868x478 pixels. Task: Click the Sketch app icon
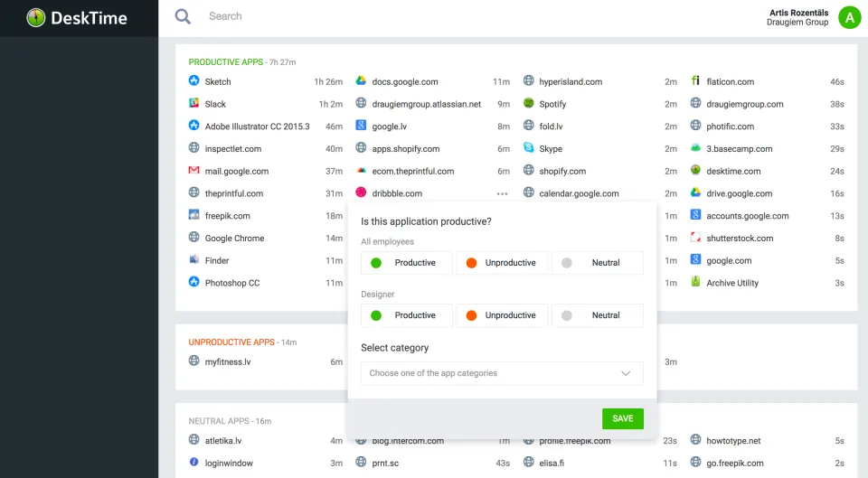(x=193, y=80)
